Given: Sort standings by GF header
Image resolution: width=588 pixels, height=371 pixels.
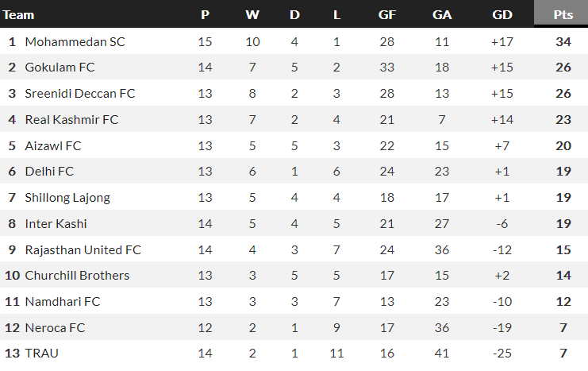Looking at the screenshot, I should 386,14.
